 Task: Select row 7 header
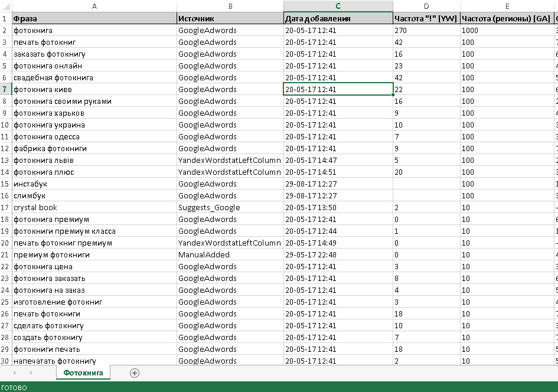point(5,89)
